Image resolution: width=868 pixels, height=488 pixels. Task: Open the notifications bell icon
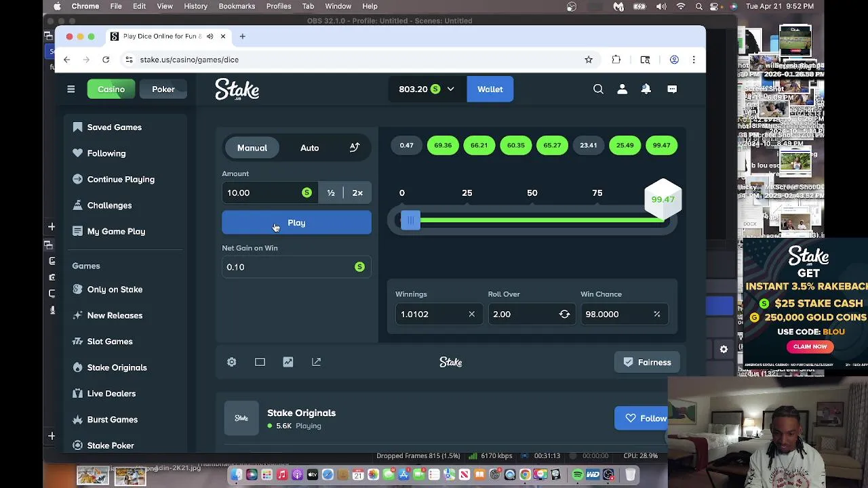pyautogui.click(x=646, y=89)
